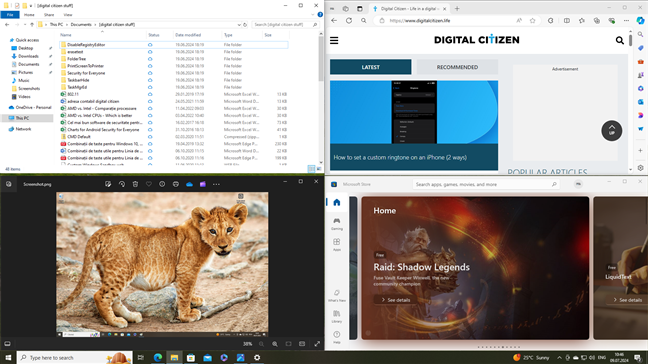Mark the photo as favorite with the heart
Screen dimensions: 648x364
tap(149, 184)
